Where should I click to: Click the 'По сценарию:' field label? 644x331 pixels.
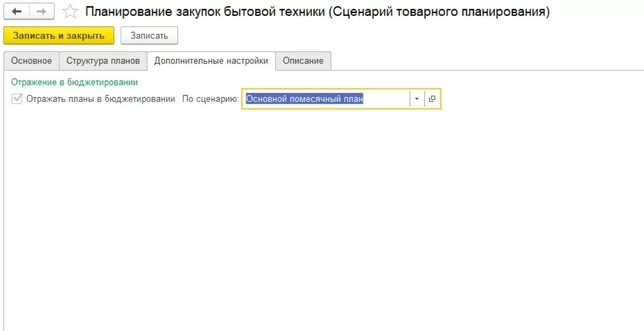[x=211, y=99]
